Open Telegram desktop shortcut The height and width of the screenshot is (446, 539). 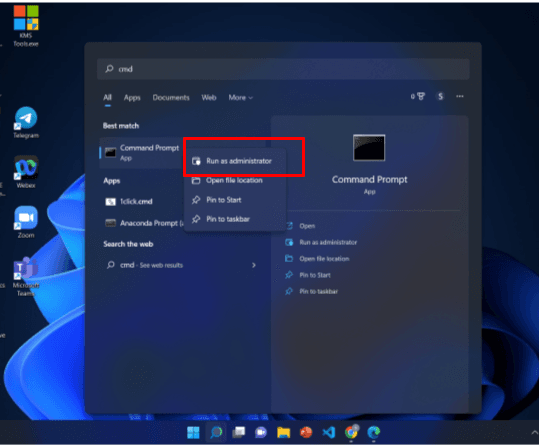click(x=26, y=122)
